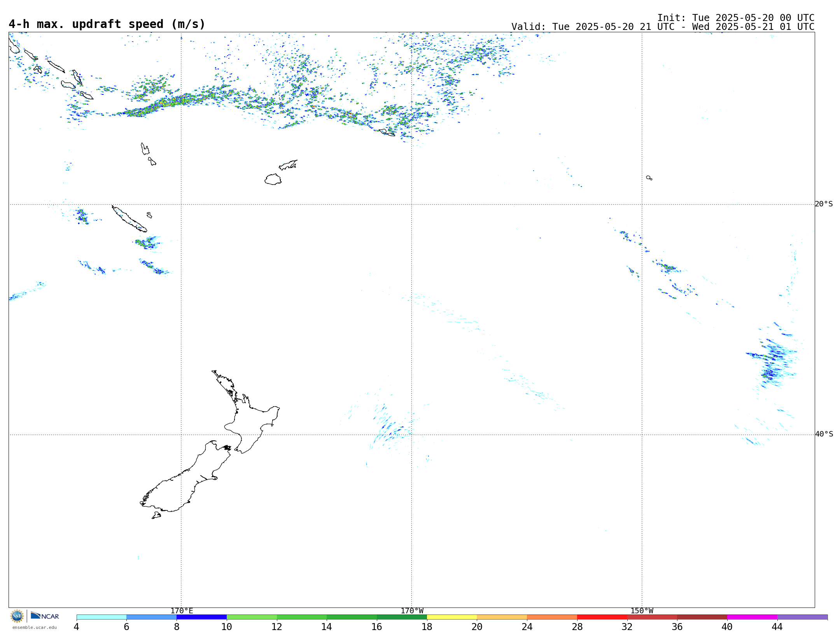Click the yellow 18-20 color swatch
The height and width of the screenshot is (632, 840).
[x=452, y=617]
